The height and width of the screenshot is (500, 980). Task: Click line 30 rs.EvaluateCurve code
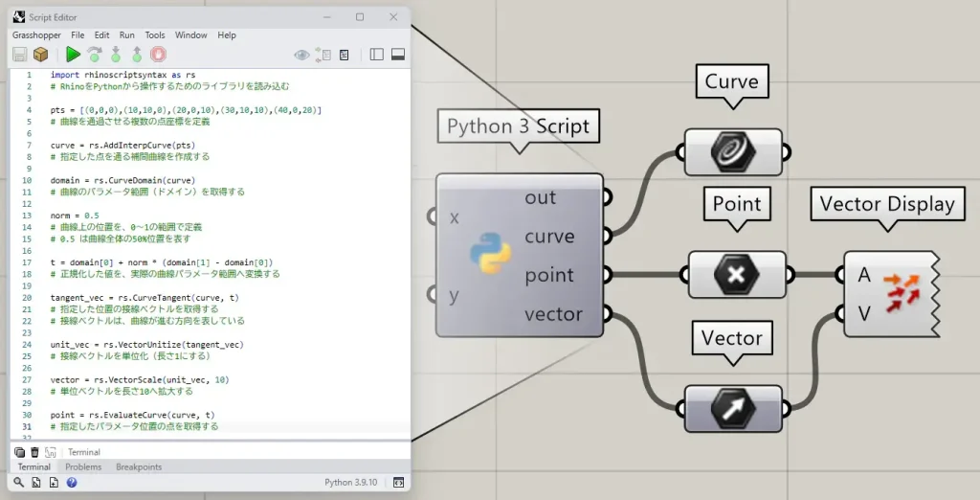coord(132,415)
